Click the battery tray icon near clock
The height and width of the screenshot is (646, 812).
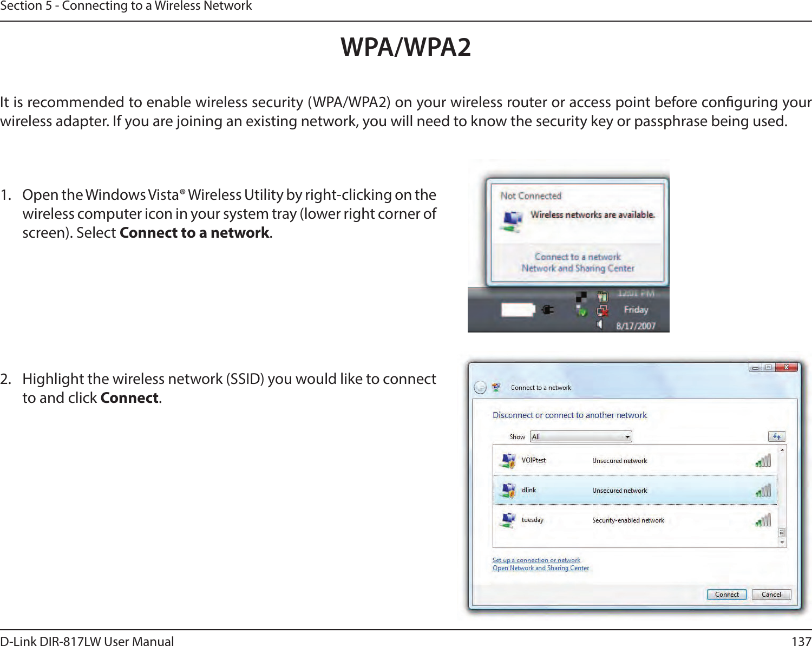(603, 296)
